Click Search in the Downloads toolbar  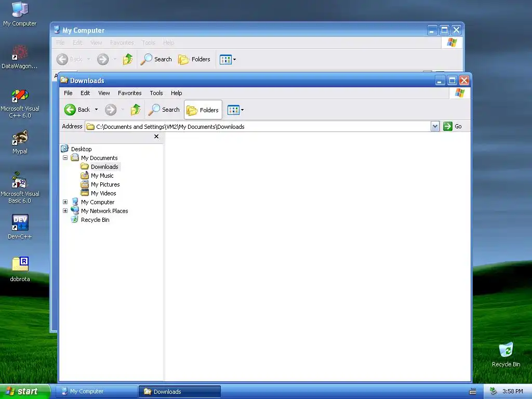pyautogui.click(x=164, y=110)
